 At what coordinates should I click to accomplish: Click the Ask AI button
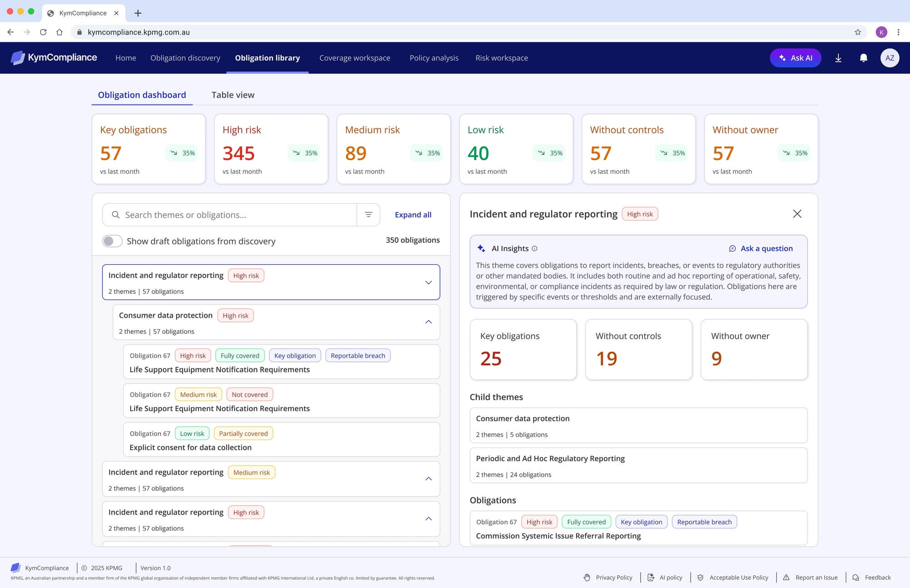pos(795,58)
